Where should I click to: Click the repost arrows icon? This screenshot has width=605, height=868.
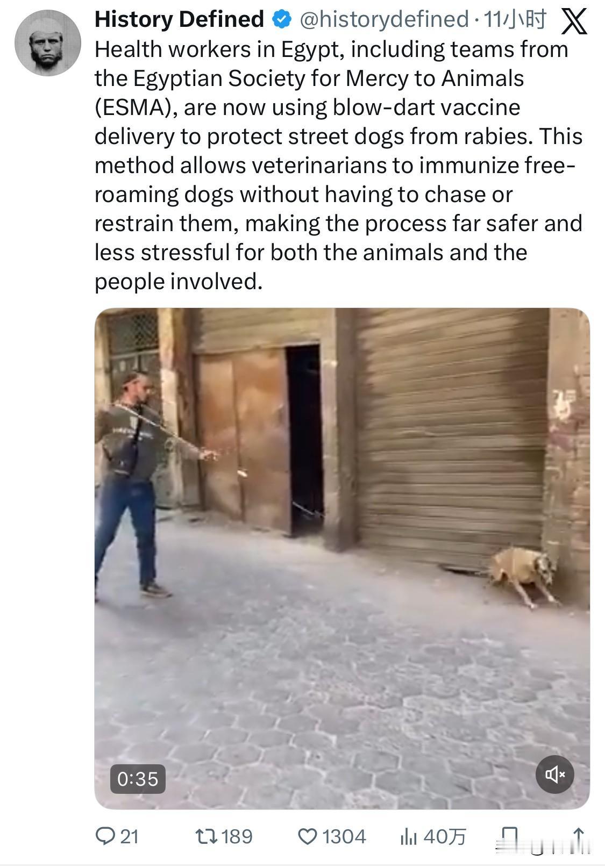[x=205, y=836]
